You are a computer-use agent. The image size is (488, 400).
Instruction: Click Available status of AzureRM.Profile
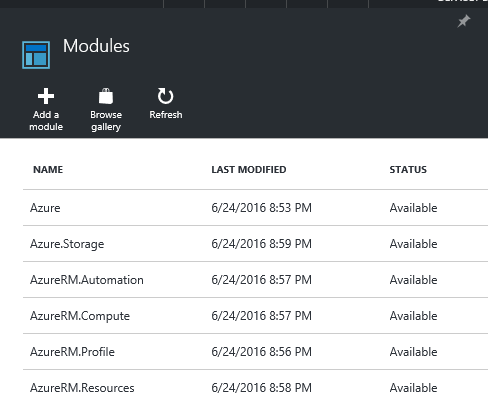pyautogui.click(x=413, y=352)
